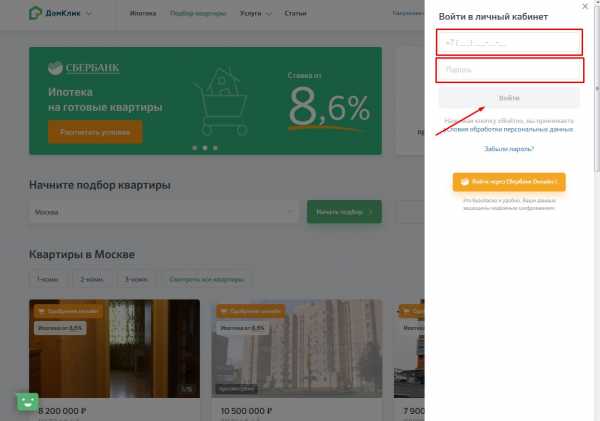Click the green chat assistant icon
This screenshot has height=421, width=600.
click(27, 401)
